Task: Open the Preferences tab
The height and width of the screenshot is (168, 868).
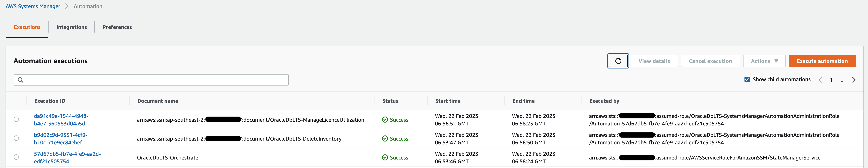Action: click(117, 27)
